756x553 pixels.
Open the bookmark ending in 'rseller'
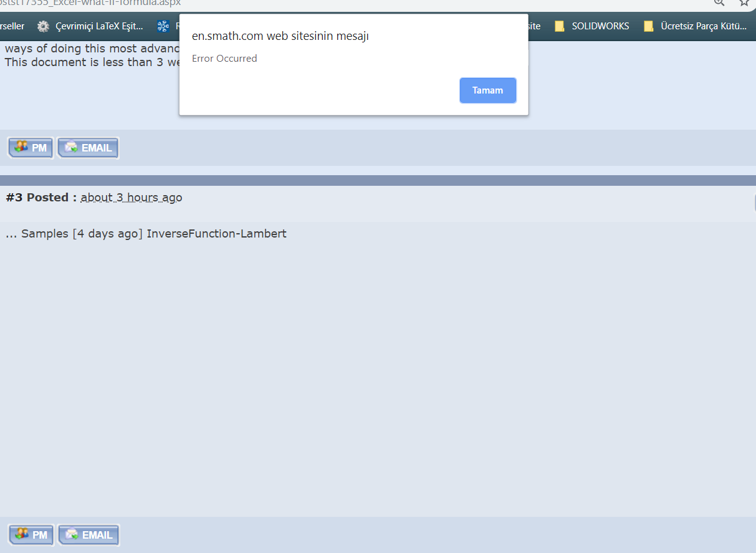click(x=12, y=26)
